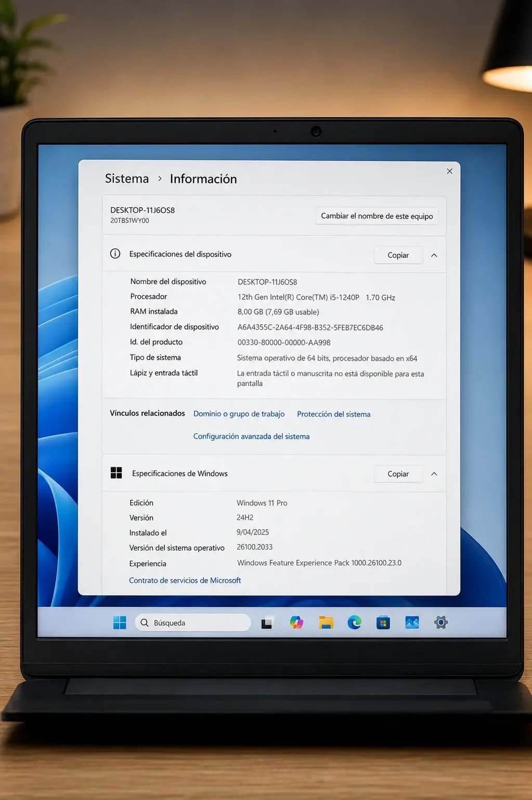The image size is (532, 800).
Task: Select the header text DESKTOP-11J6OS8 above 20TBS1WY00
Action: point(142,210)
